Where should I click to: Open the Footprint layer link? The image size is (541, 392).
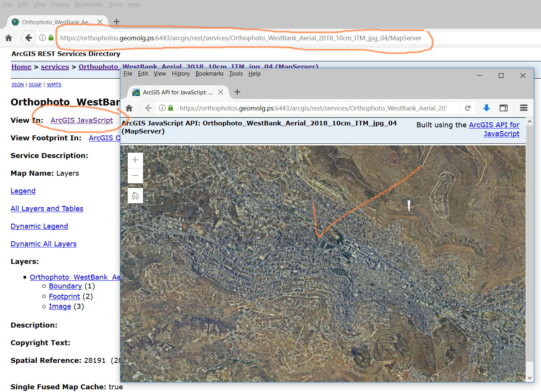(x=64, y=296)
